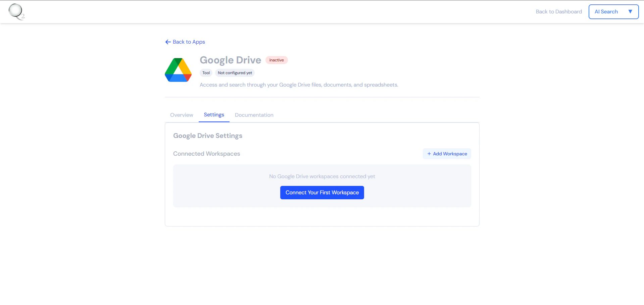Click the magnifier logo in header
This screenshot has height=305, width=644.
[16, 12]
